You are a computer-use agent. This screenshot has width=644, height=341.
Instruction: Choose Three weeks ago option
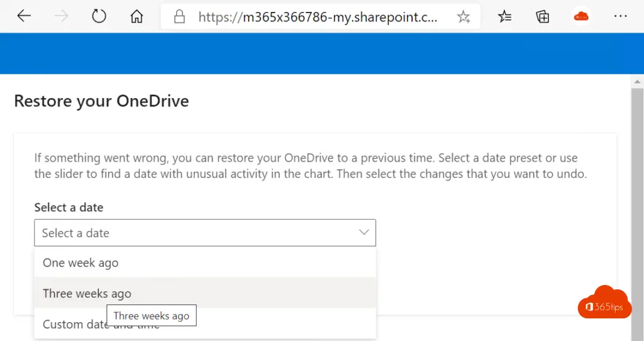click(x=205, y=293)
